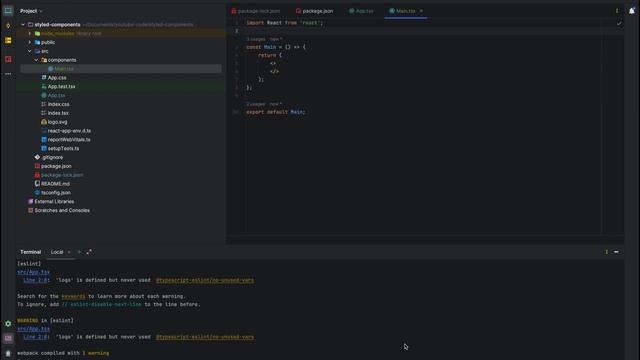Image resolution: width=640 pixels, height=360 pixels.
Task: Select App.css in the project tree
Action: (57, 78)
